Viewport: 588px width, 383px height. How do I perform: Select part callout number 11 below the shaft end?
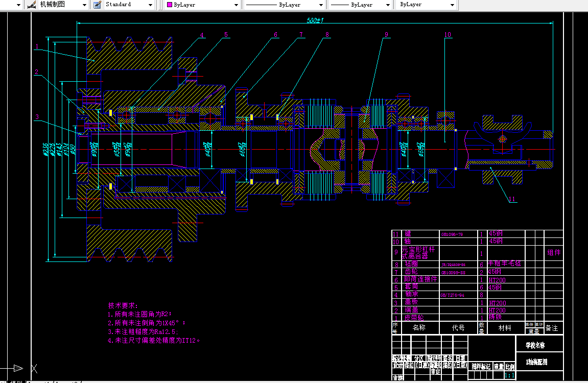coord(511,199)
